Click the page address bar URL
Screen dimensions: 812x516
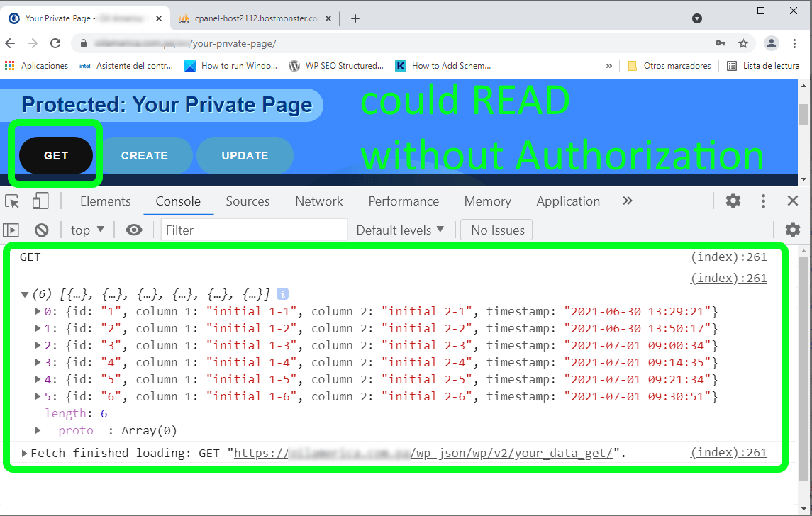[185, 43]
